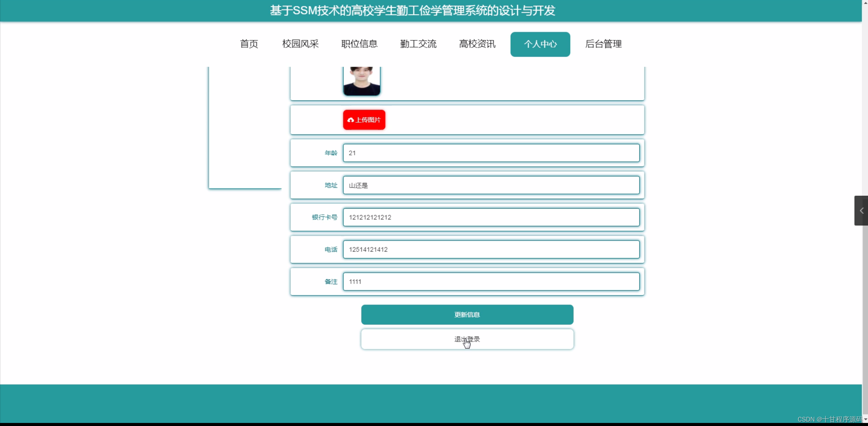Select the 勤工交流 work-study exchange tab
Image resolution: width=868 pixels, height=426 pixels.
pyautogui.click(x=418, y=44)
